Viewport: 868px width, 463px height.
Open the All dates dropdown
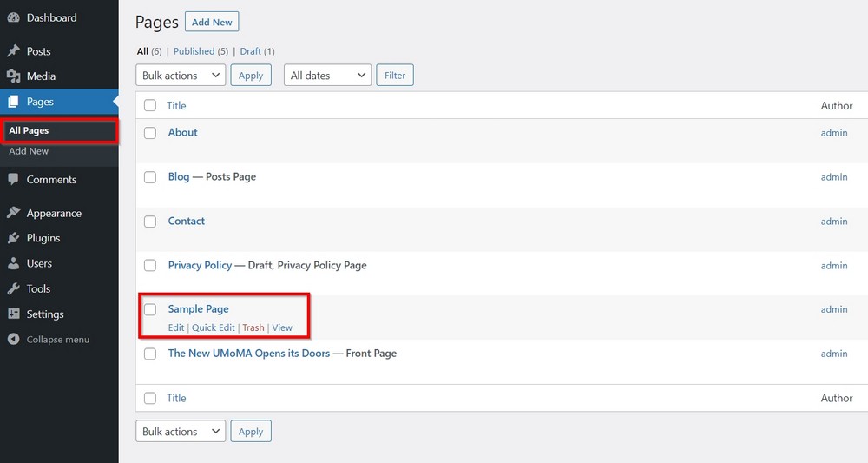327,76
